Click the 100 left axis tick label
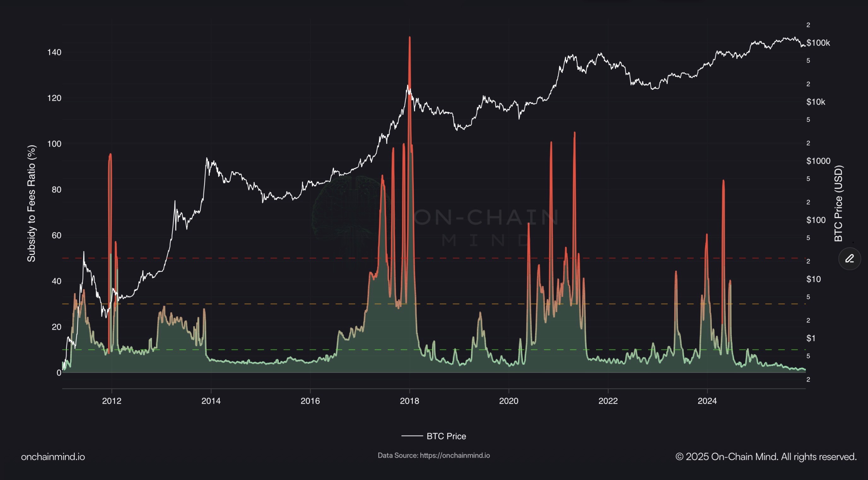 (54, 144)
